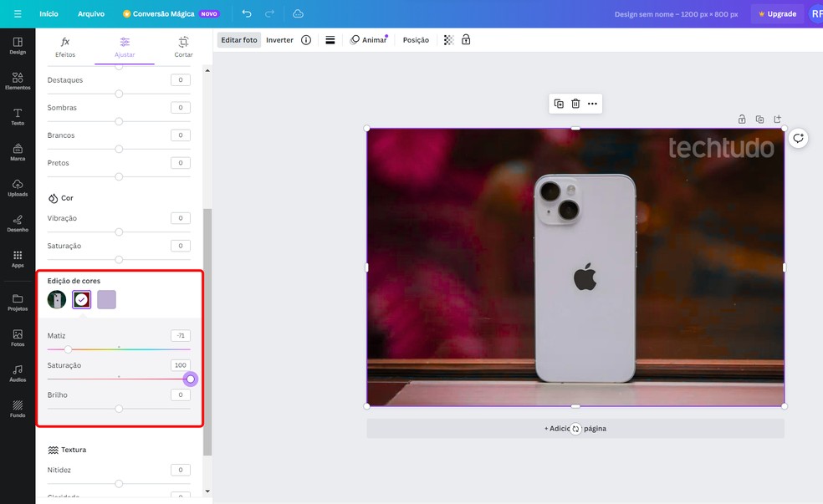This screenshot has width=823, height=504.
Task: Select the iPhone image on canvas
Action: (x=575, y=267)
